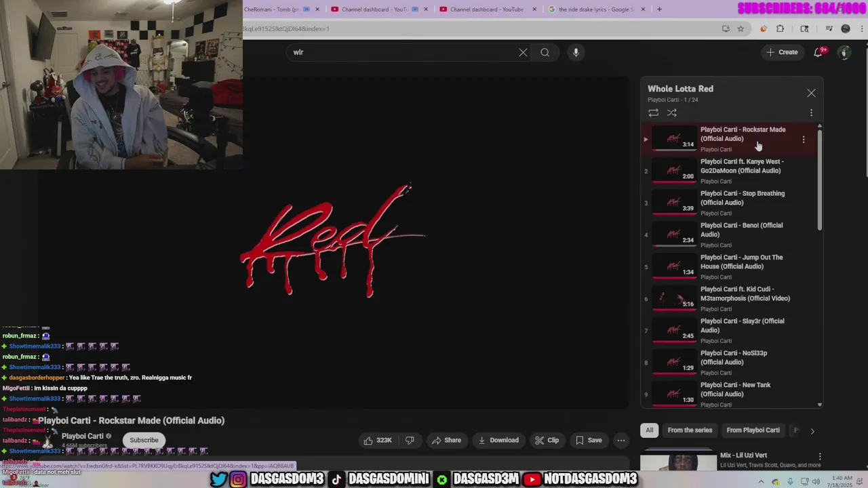The image size is (868, 488).
Task: Save the video to a playlist
Action: (x=589, y=440)
